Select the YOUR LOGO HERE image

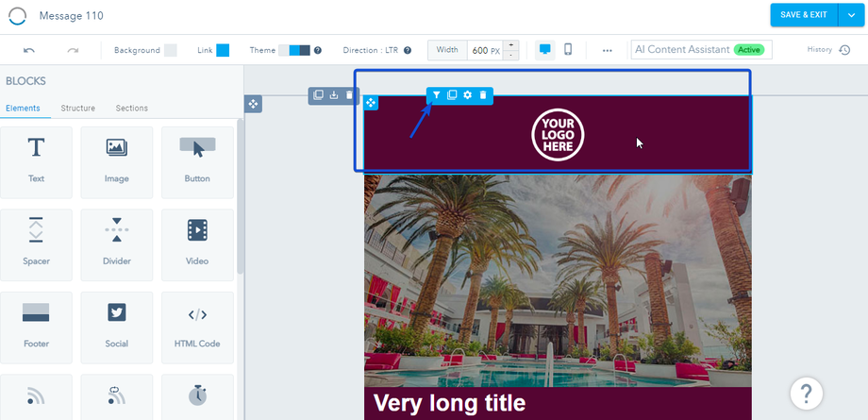coord(558,135)
